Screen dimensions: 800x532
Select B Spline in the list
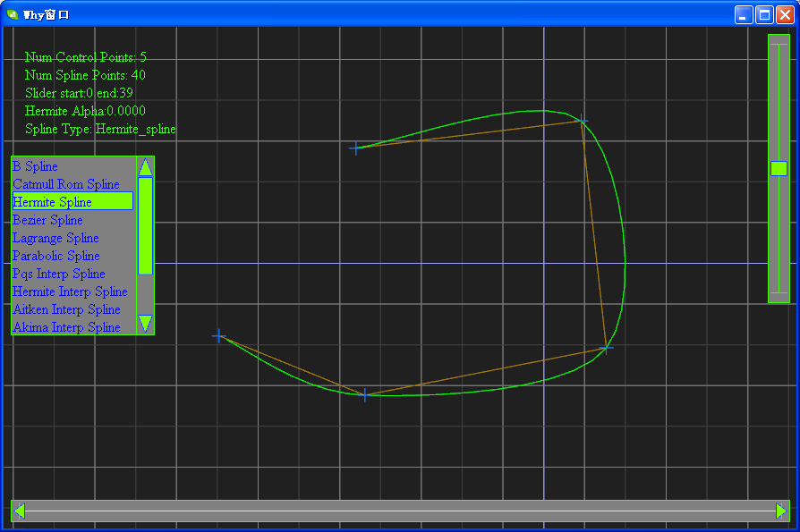[x=35, y=166]
